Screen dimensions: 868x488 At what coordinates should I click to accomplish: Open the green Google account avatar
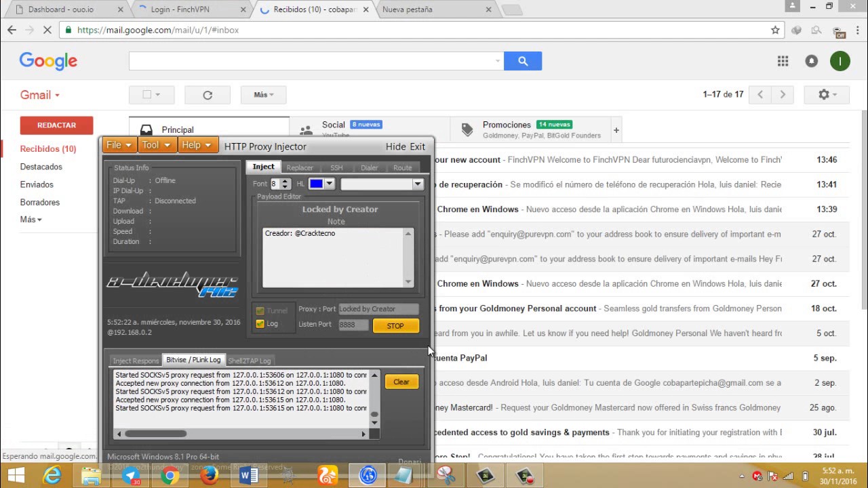840,61
